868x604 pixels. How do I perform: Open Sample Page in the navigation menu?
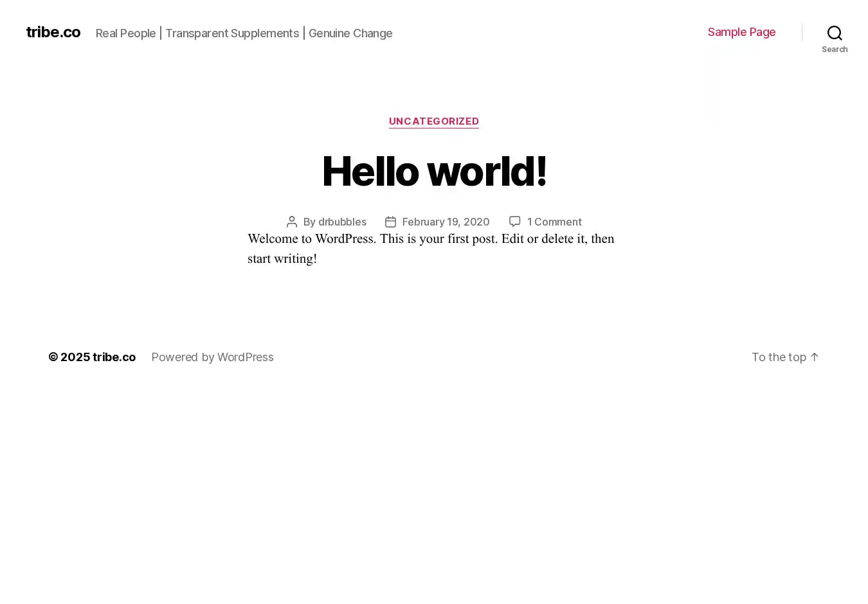click(741, 32)
